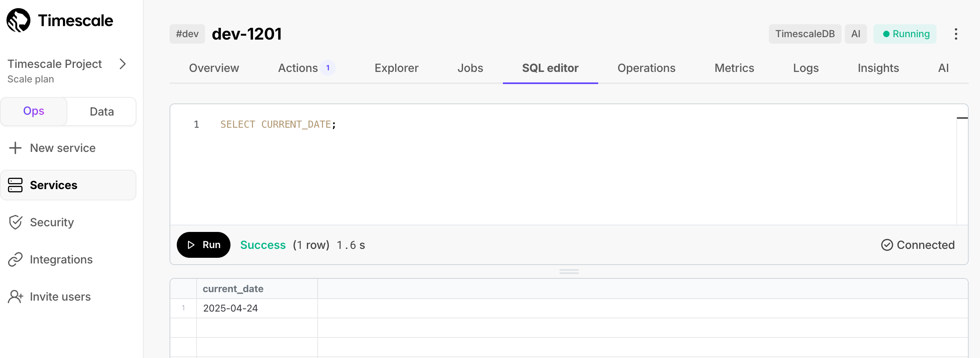Open the Actions tab
The height and width of the screenshot is (358, 980).
[298, 68]
